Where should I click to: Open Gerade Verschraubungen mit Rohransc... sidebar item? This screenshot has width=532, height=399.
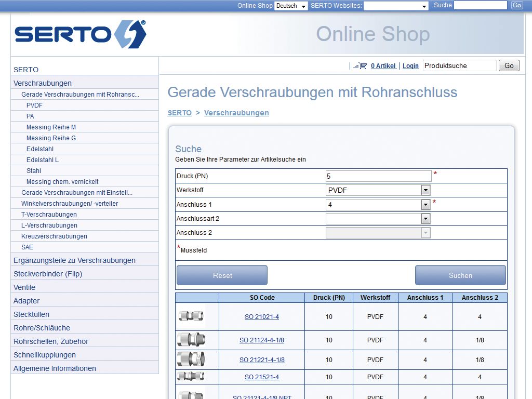coord(85,95)
